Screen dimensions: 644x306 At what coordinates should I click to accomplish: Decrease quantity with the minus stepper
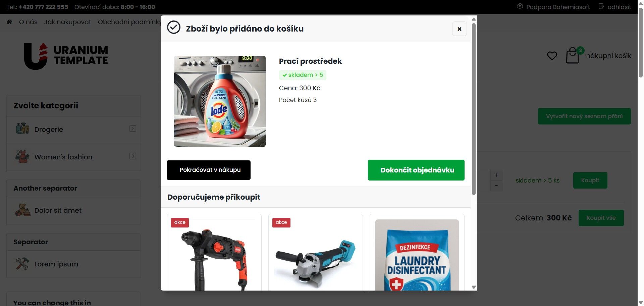496,186
